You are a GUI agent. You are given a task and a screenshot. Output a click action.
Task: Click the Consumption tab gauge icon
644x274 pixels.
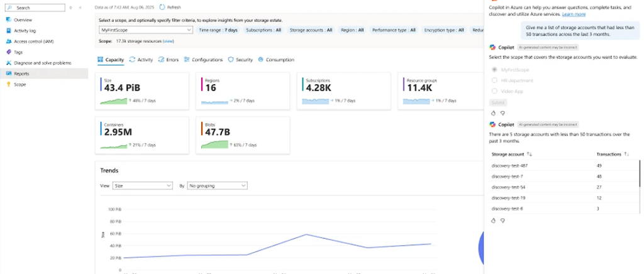(x=261, y=60)
